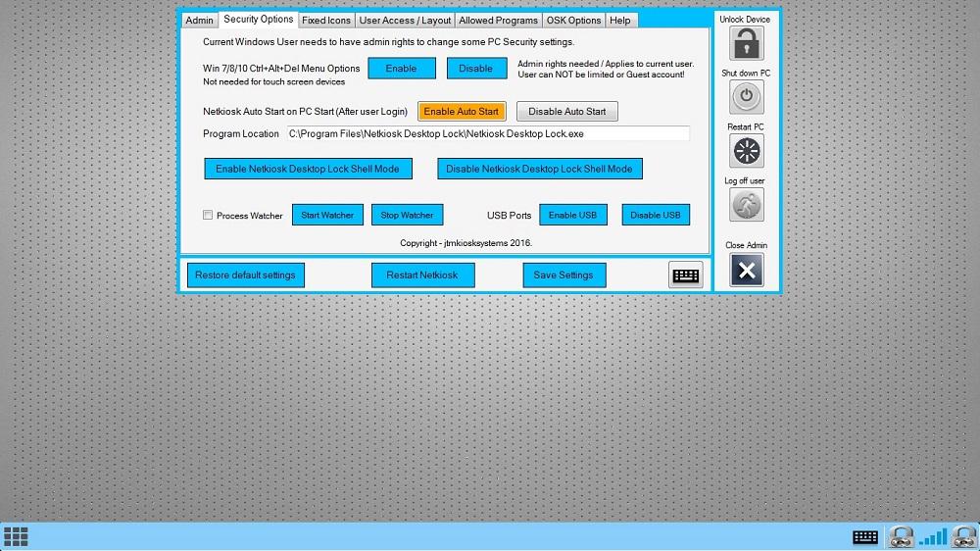Click the Restart Netkiosk button
980x551 pixels.
[x=422, y=275]
